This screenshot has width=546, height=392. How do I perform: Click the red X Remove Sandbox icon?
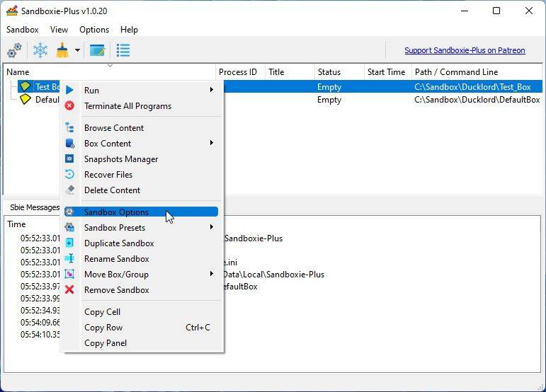[x=69, y=289]
